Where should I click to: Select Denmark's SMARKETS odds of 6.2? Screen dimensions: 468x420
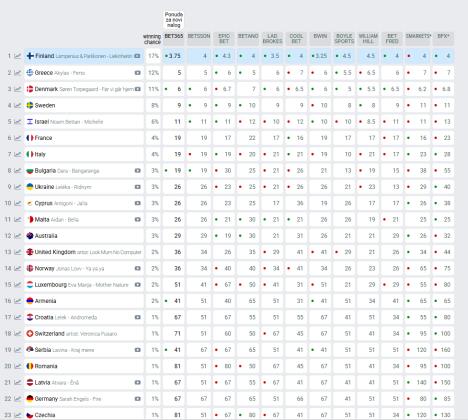(x=418, y=89)
